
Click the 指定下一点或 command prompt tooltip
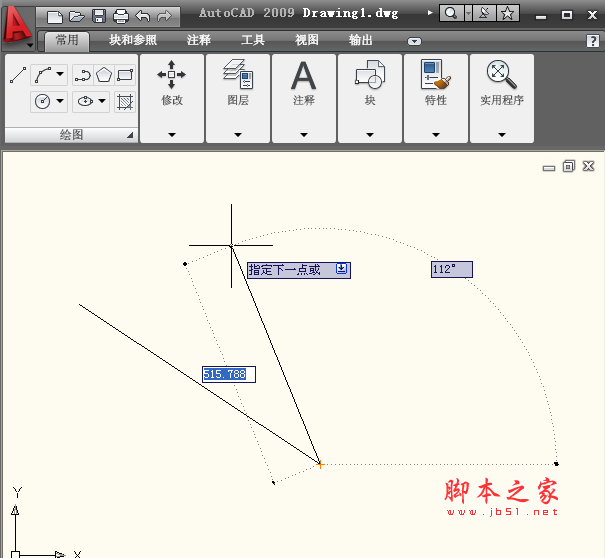pyautogui.click(x=299, y=270)
